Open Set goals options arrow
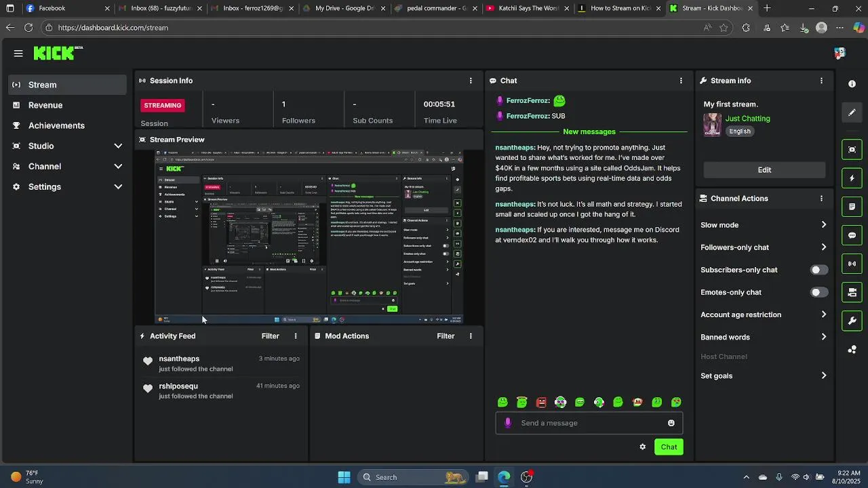The image size is (868, 488). pos(824,375)
